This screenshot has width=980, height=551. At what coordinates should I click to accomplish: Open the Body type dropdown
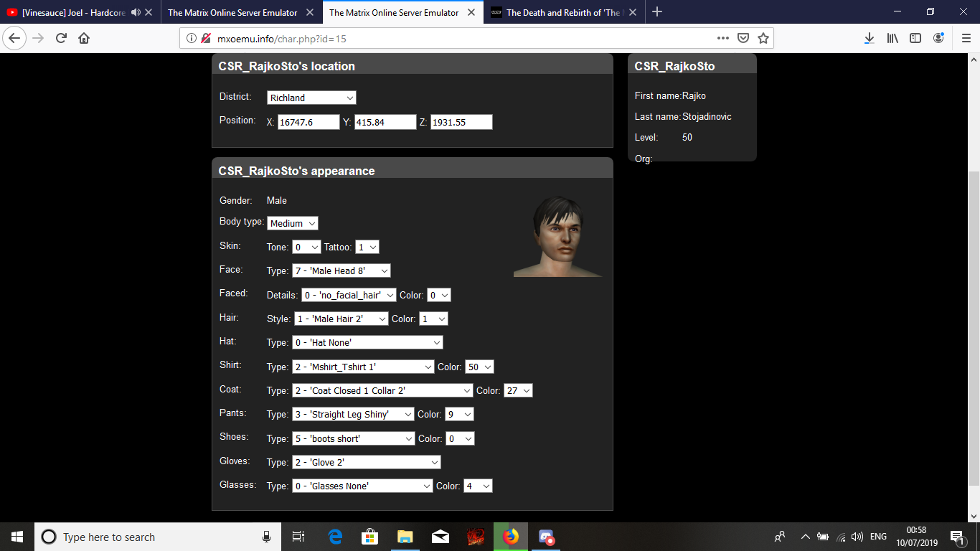(x=293, y=223)
